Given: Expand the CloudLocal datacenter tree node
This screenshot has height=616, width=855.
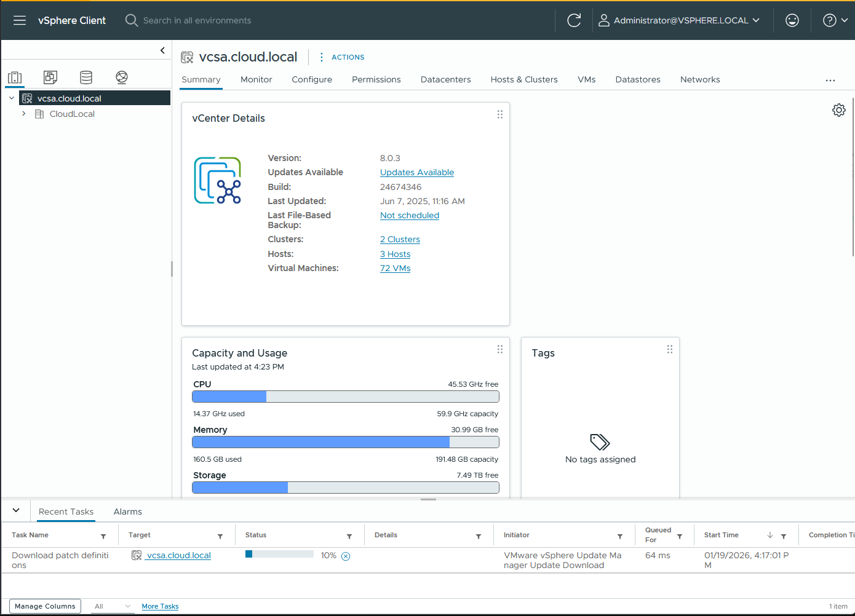Looking at the screenshot, I should coord(24,114).
